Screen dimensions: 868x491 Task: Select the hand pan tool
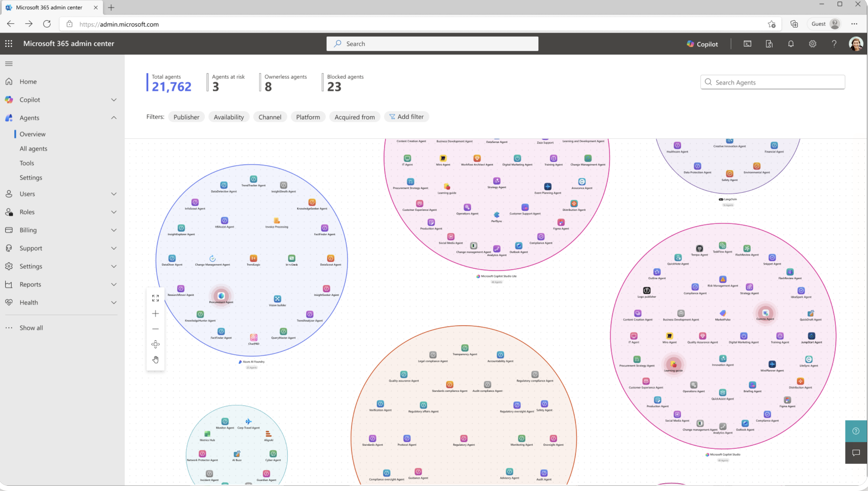155,359
